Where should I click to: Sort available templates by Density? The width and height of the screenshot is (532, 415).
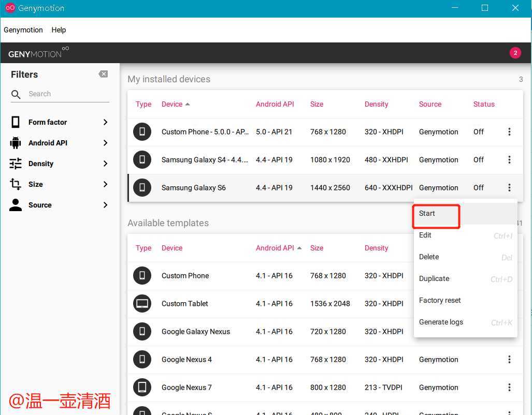pos(376,248)
